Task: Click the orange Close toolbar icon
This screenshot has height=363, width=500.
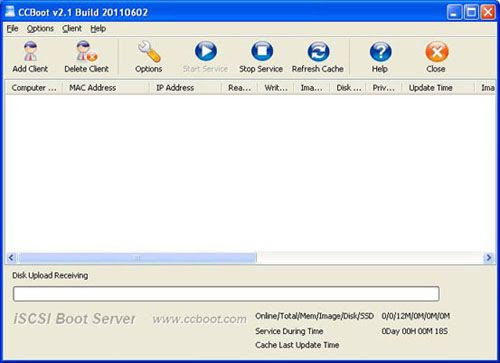Action: click(437, 52)
